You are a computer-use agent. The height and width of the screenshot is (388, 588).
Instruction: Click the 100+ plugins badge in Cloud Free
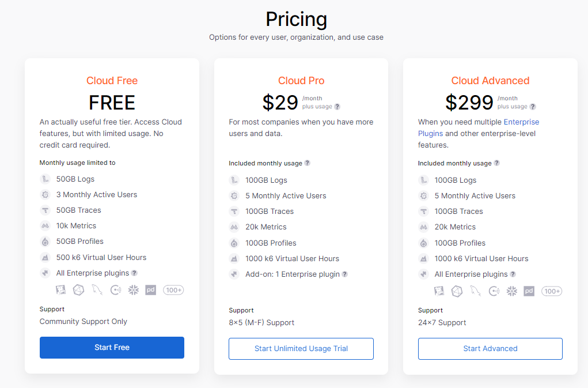173,290
